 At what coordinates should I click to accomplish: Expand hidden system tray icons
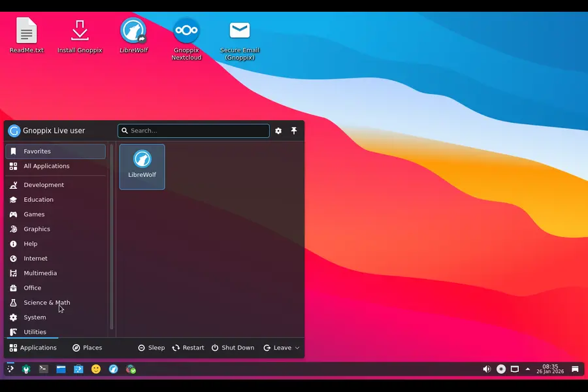coord(528,369)
